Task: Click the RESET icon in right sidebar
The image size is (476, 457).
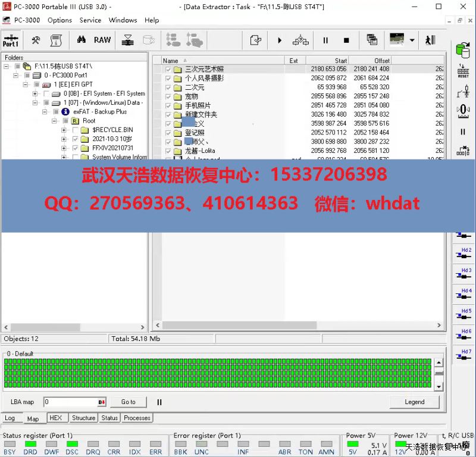Action: (x=463, y=71)
